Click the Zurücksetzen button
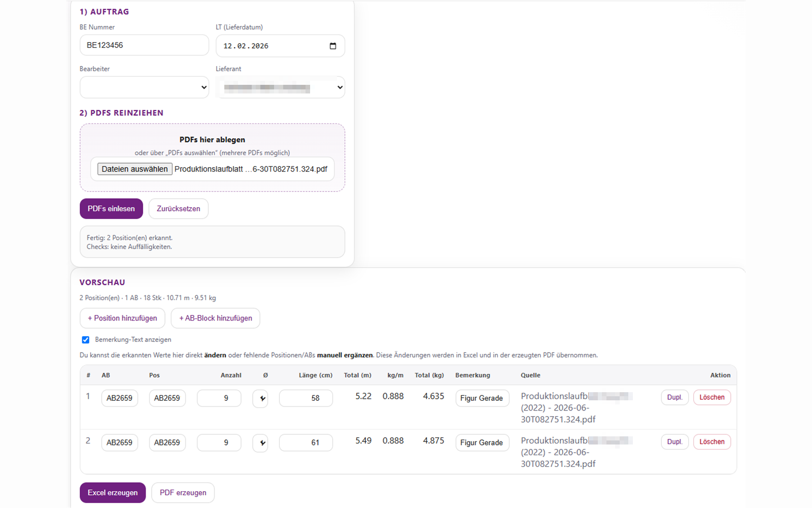The width and height of the screenshot is (812, 508). coord(179,209)
